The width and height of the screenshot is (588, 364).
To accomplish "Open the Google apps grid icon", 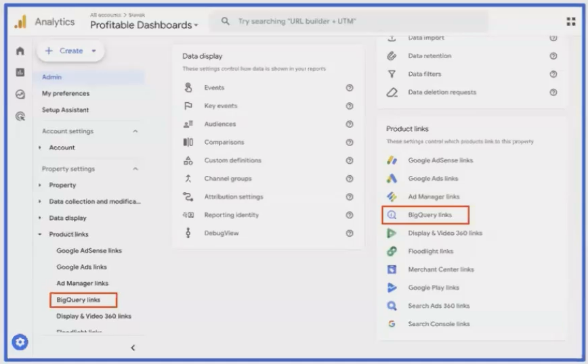I will pos(571,22).
